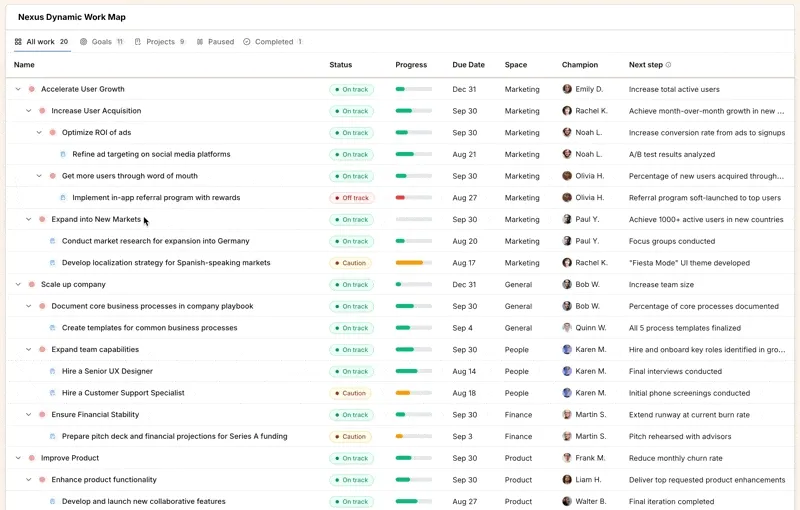
Task: Click goal icon beside Improve Product
Action: tap(32, 458)
